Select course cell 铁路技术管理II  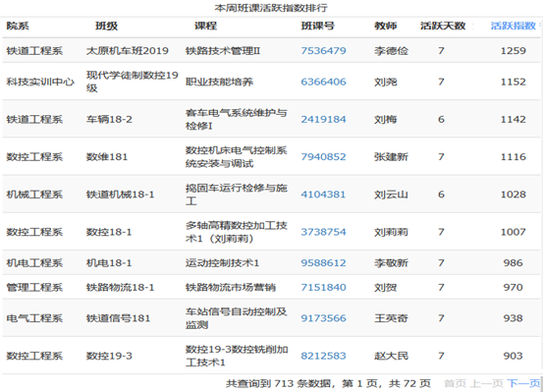click(x=223, y=51)
